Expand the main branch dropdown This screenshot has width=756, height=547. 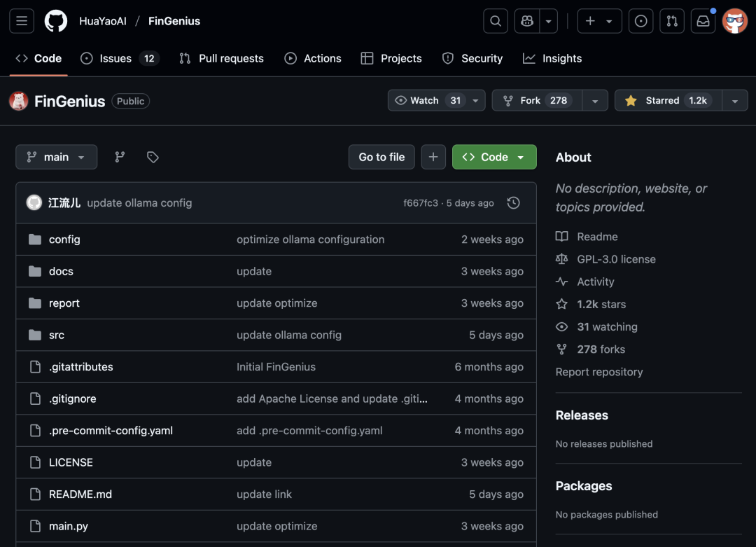56,157
